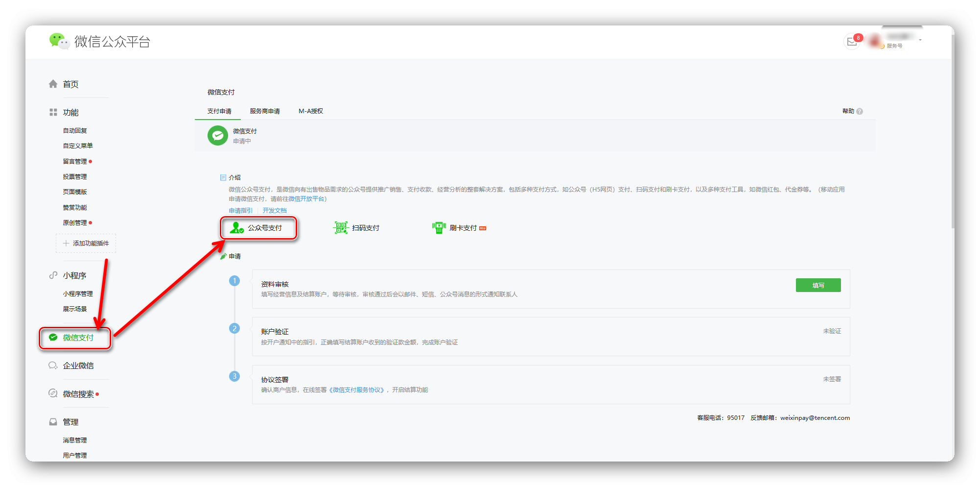Image resolution: width=980 pixels, height=487 pixels.
Task: Click the 企业微信 chat bubble icon
Action: 53,365
